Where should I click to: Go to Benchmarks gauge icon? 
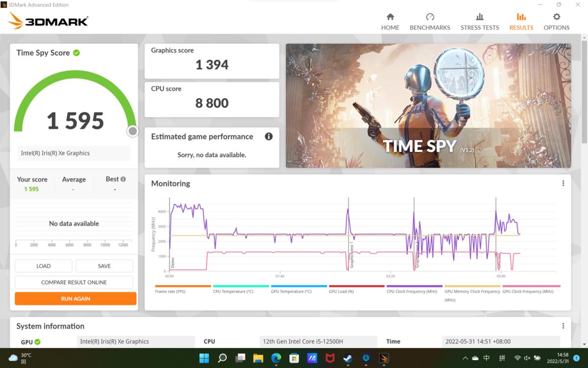point(430,17)
